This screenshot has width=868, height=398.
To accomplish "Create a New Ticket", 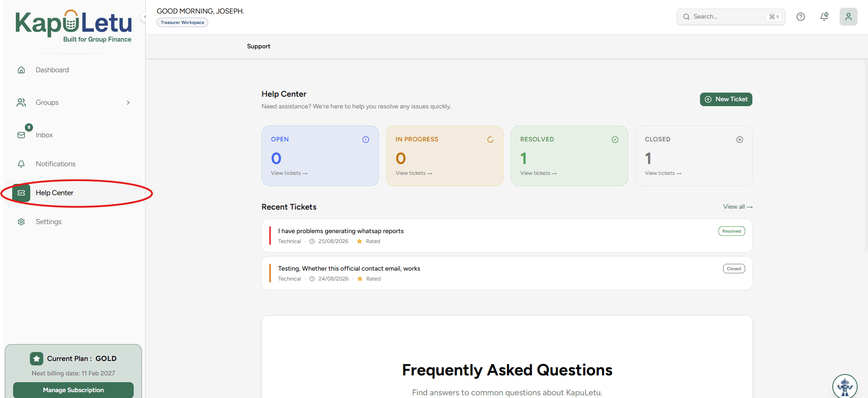I will [x=726, y=99].
